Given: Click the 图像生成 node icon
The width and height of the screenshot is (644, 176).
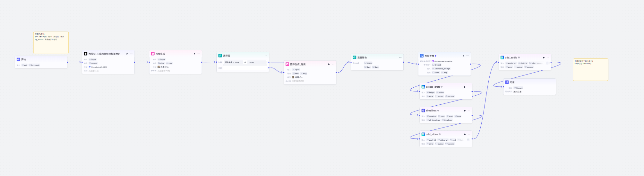Looking at the screenshot, I should tap(153, 54).
